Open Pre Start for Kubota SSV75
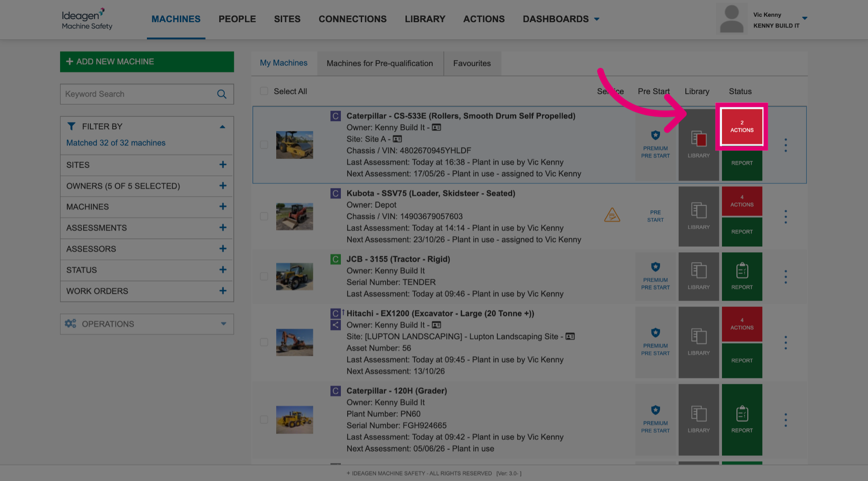 (655, 216)
